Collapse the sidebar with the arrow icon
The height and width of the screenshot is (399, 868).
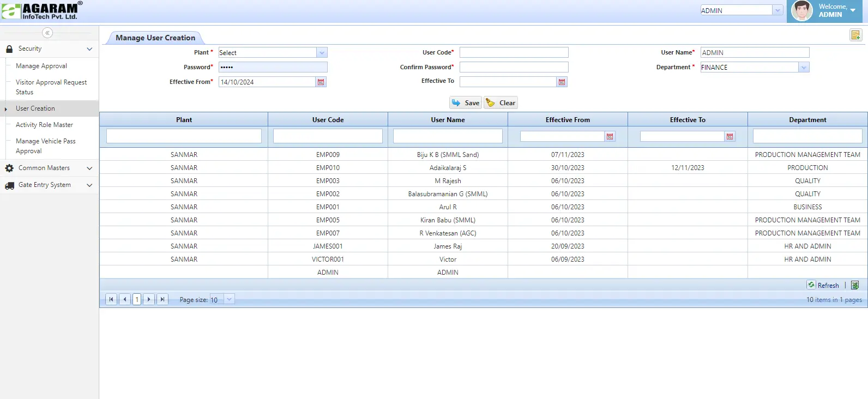47,33
